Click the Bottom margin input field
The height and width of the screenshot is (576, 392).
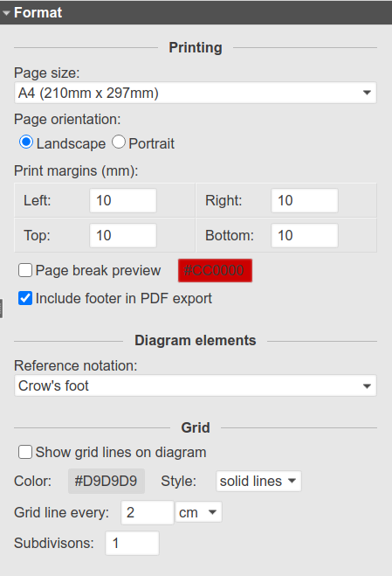click(x=305, y=235)
